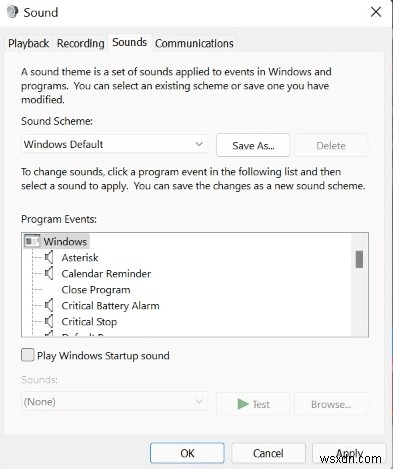Select the Calendar Reminder event
Image resolution: width=393 pixels, height=469 pixels.
pyautogui.click(x=106, y=273)
